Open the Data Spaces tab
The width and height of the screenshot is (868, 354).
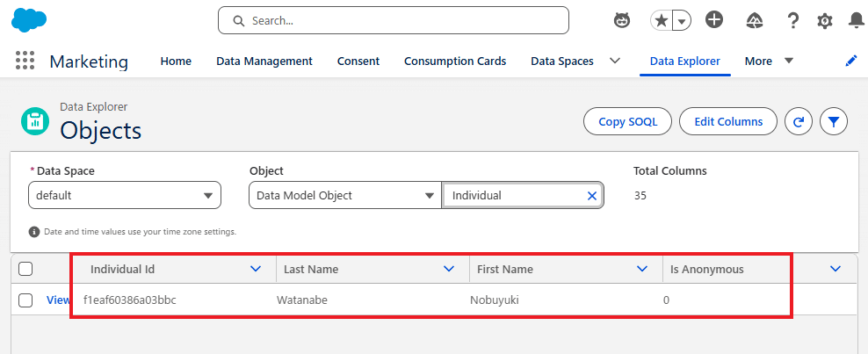coord(562,61)
